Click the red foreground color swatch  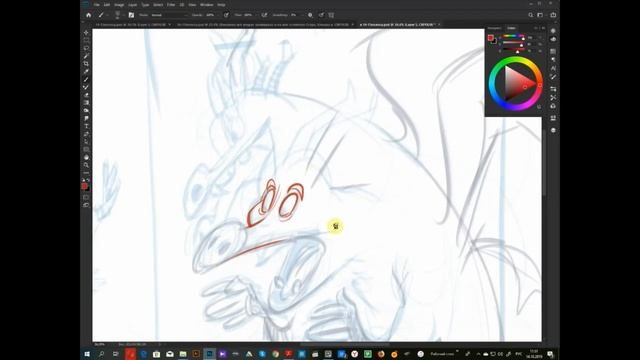[84, 186]
